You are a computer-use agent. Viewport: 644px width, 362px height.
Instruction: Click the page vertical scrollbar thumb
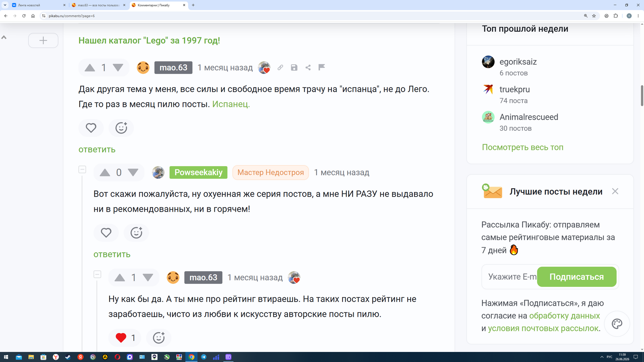[642, 96]
